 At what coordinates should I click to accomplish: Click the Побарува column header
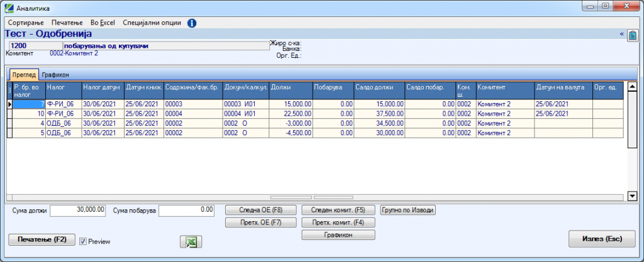tap(333, 90)
